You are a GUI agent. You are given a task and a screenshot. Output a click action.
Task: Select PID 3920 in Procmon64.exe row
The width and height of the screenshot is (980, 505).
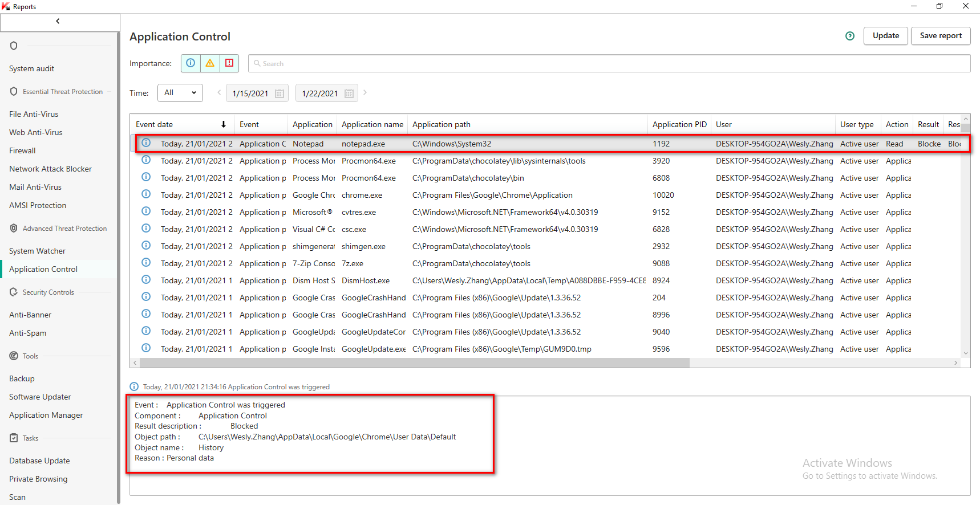coord(661,161)
